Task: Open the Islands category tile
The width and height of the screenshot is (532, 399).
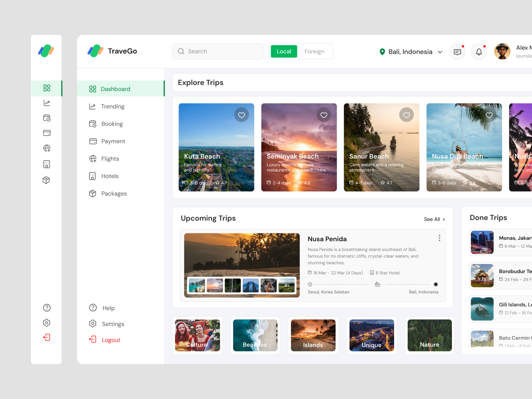Action: pyautogui.click(x=313, y=335)
